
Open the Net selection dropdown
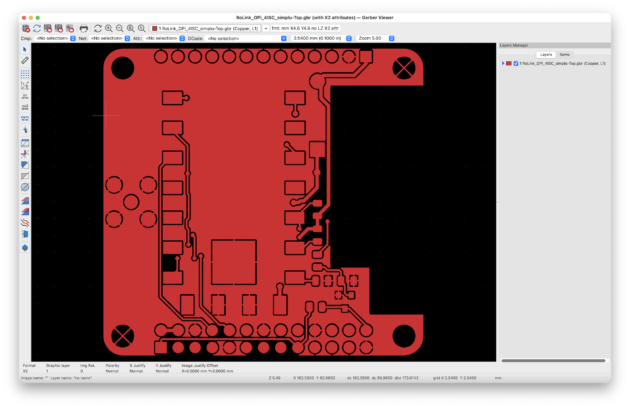[x=110, y=38]
